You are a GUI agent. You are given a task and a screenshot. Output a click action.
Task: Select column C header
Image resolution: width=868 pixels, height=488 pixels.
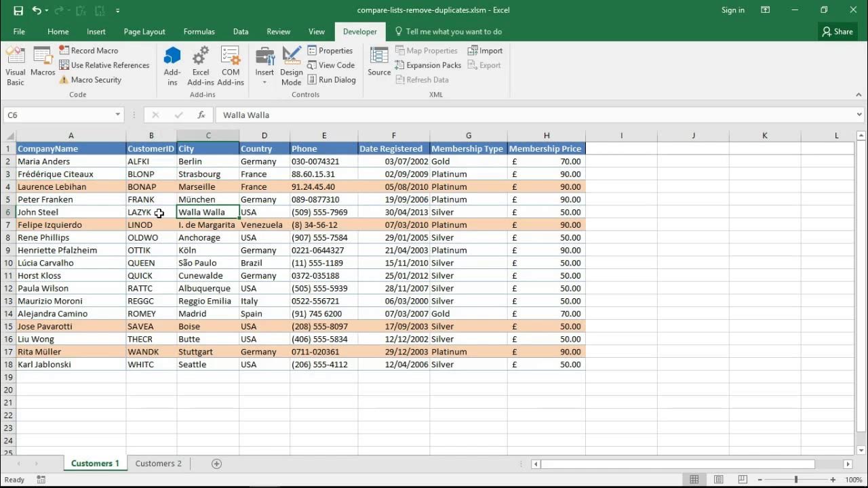208,136
